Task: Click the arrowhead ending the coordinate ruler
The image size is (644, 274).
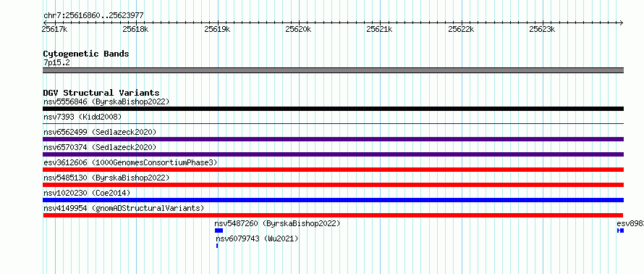Action: 621,22
